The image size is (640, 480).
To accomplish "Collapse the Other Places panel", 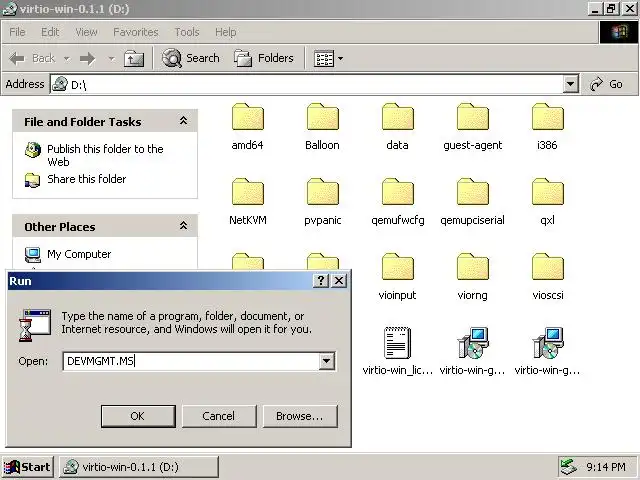I will [x=184, y=226].
